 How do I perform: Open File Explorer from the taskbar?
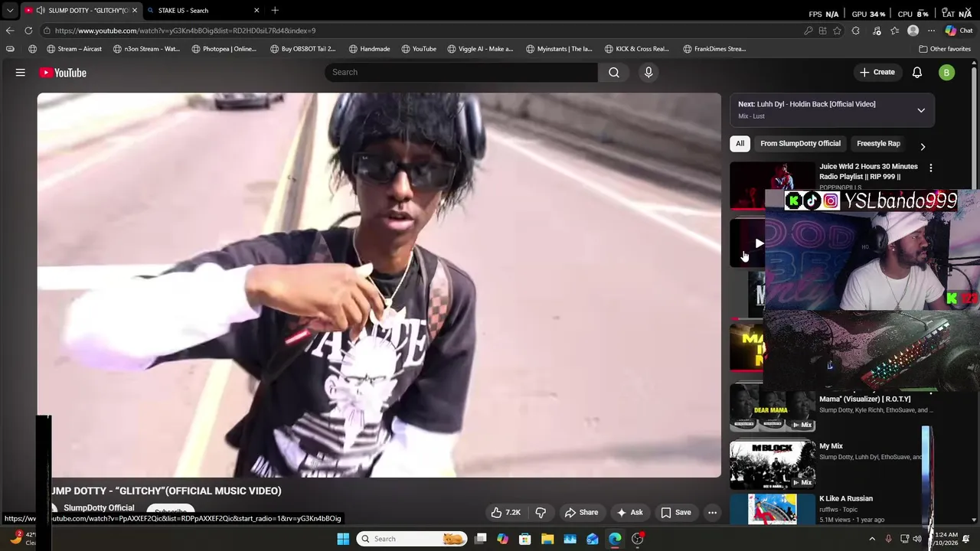(x=547, y=539)
